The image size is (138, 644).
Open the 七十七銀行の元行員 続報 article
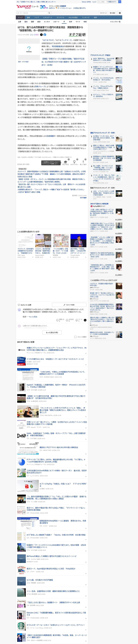pyautogui.click(x=56, y=397)
